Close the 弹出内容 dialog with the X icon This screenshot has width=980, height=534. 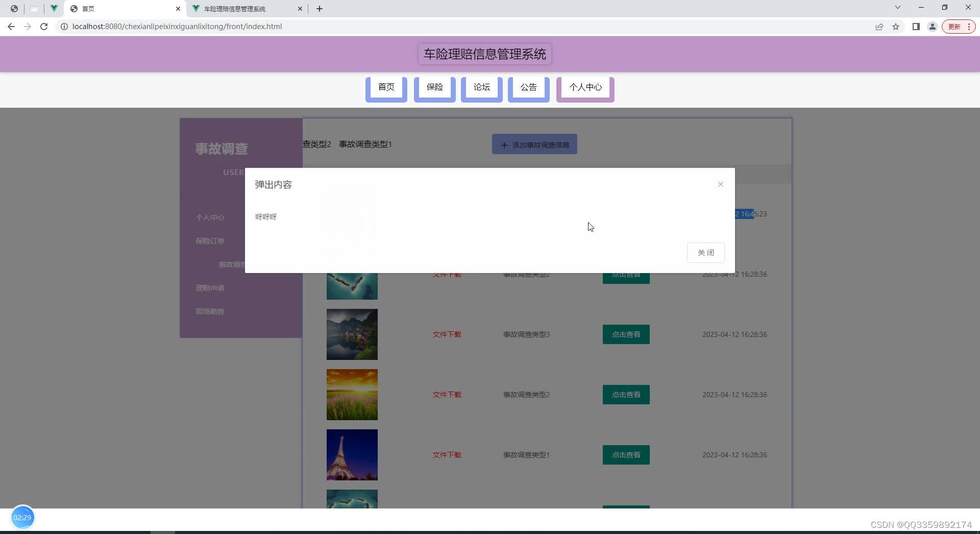[x=720, y=184]
